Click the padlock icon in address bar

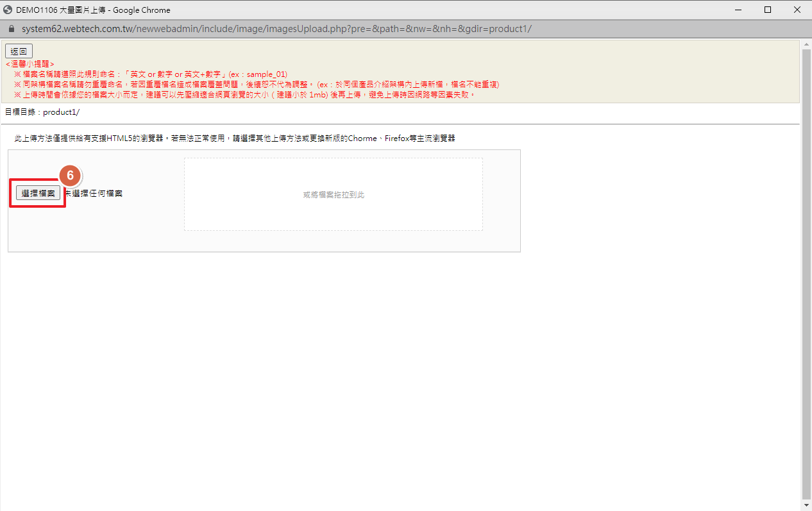click(10, 29)
